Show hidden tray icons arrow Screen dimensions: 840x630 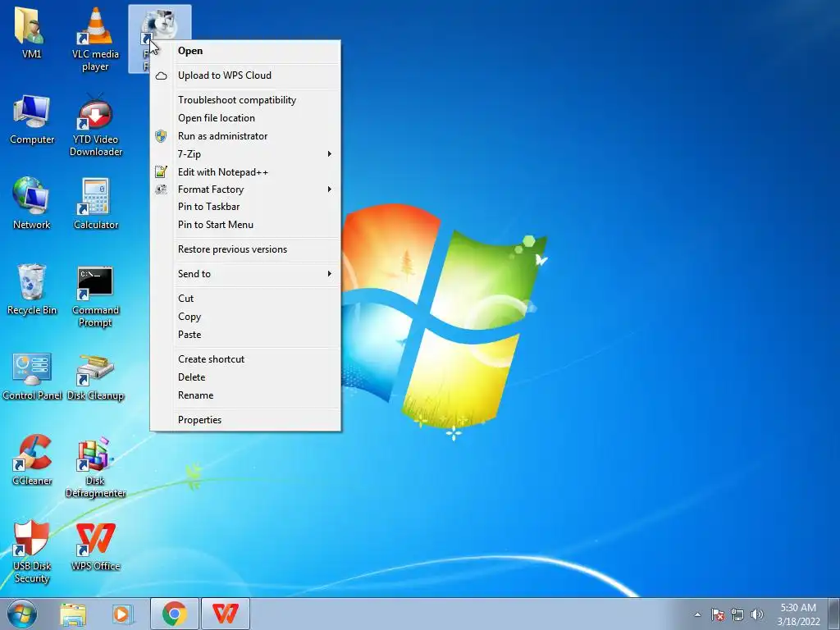697,614
